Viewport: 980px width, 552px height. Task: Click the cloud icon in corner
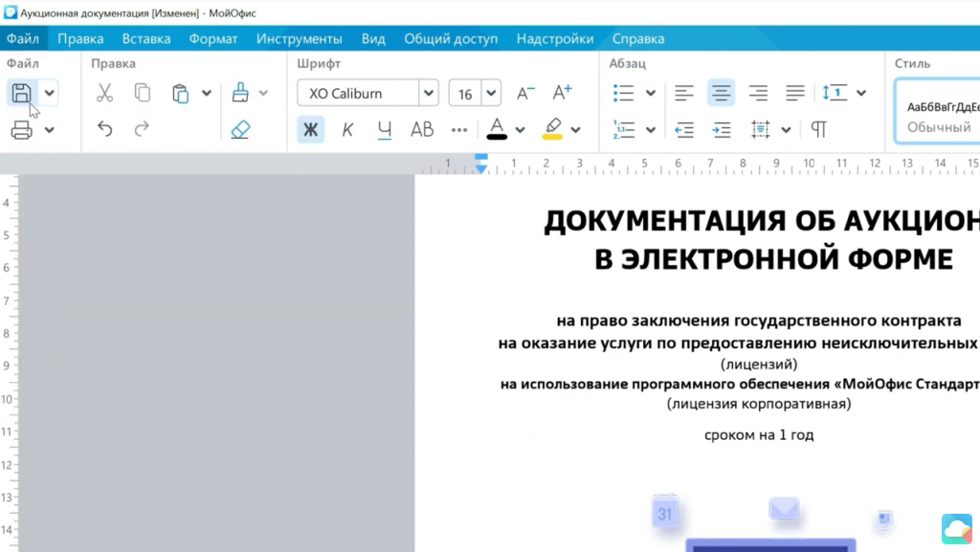(x=957, y=529)
